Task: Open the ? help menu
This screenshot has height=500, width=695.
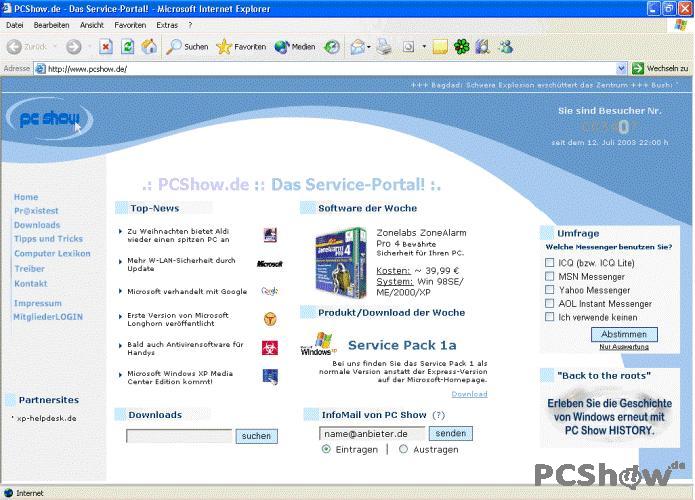Action: pyautogui.click(x=190, y=25)
